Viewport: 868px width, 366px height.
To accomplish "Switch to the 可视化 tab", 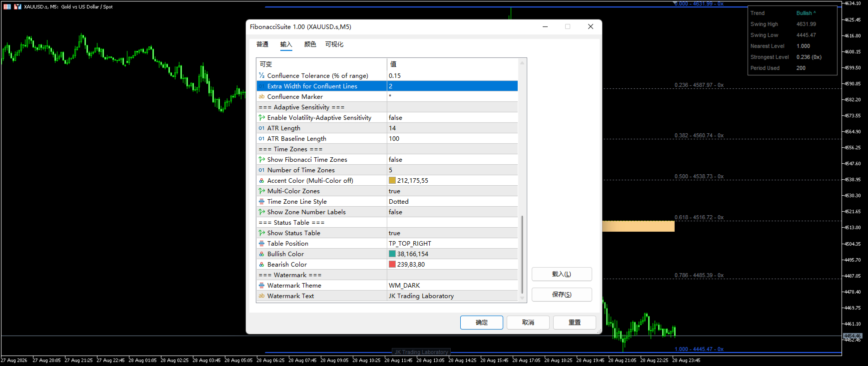I will (x=334, y=44).
